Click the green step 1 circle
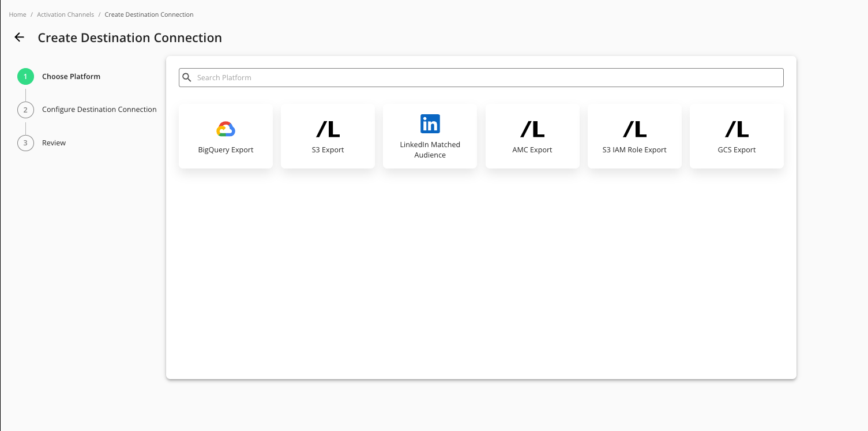Image resolution: width=868 pixels, height=431 pixels. tap(25, 77)
